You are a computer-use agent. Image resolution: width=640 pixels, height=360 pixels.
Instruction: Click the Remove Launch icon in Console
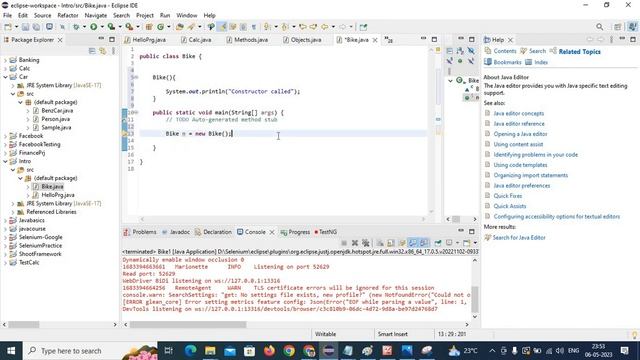[x=355, y=243]
